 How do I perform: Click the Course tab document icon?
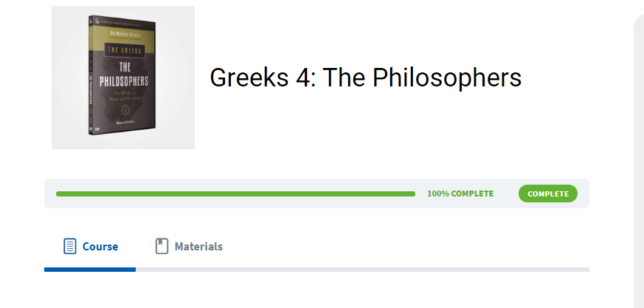70,246
